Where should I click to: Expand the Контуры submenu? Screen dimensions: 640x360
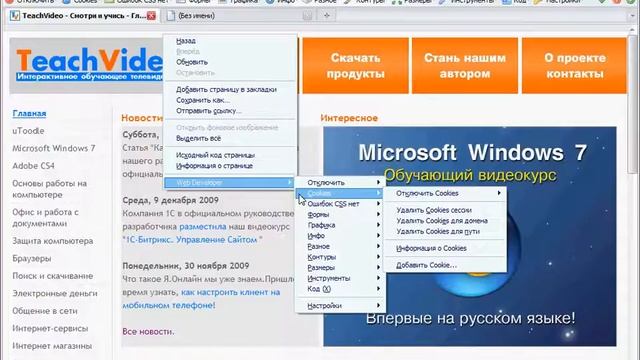point(340,257)
